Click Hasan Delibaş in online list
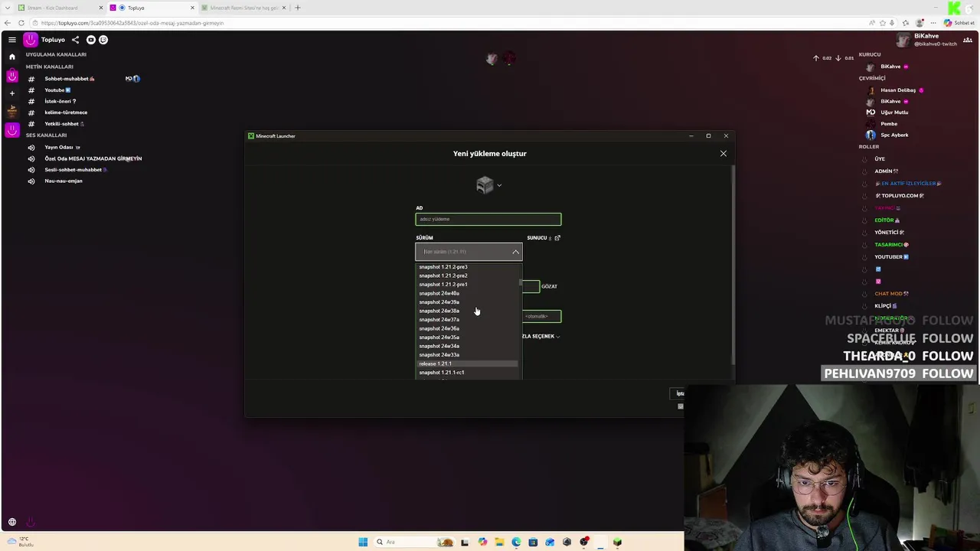The height and width of the screenshot is (551, 980). [897, 90]
